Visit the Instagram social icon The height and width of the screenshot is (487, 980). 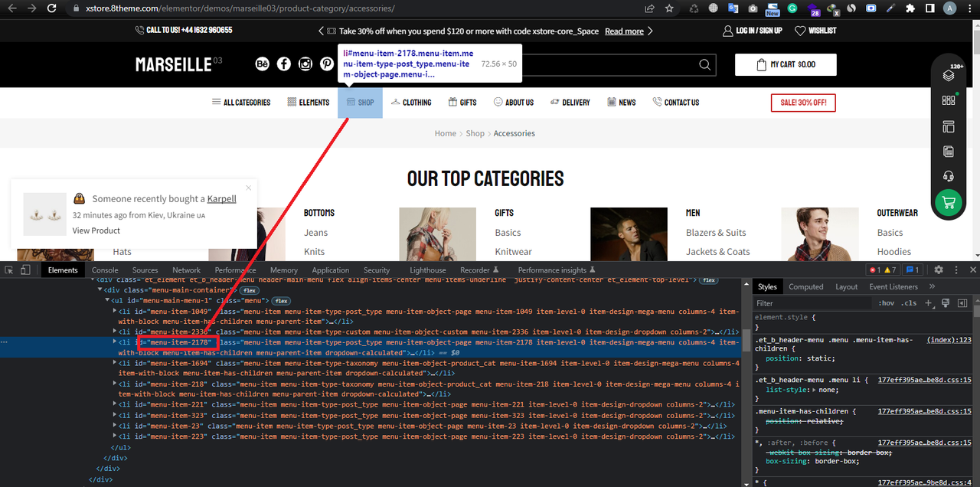305,64
